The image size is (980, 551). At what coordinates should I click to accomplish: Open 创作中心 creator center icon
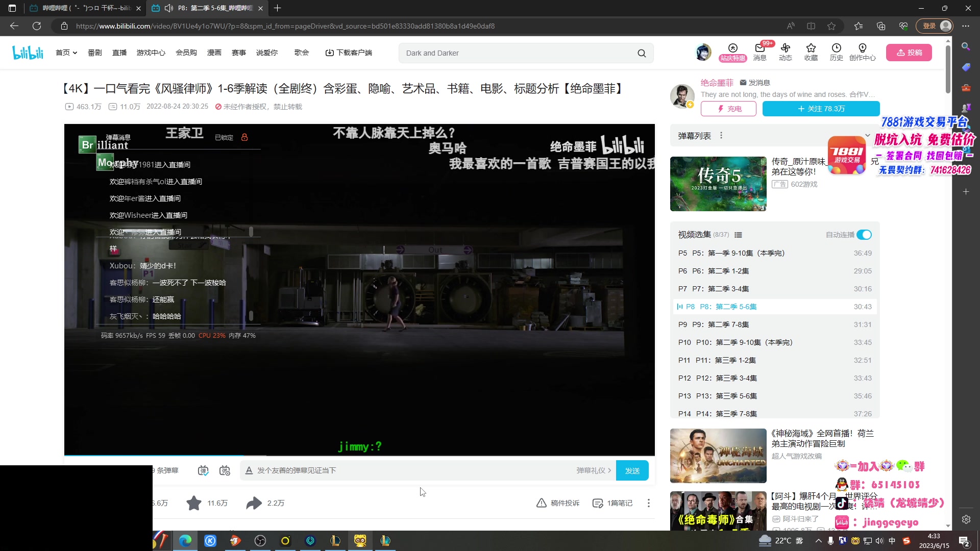[863, 52]
